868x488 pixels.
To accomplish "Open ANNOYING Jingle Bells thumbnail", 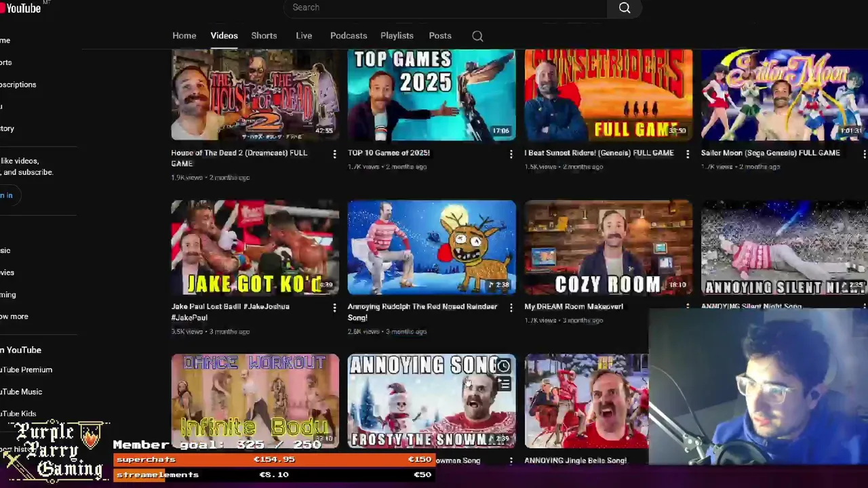I will [x=587, y=401].
